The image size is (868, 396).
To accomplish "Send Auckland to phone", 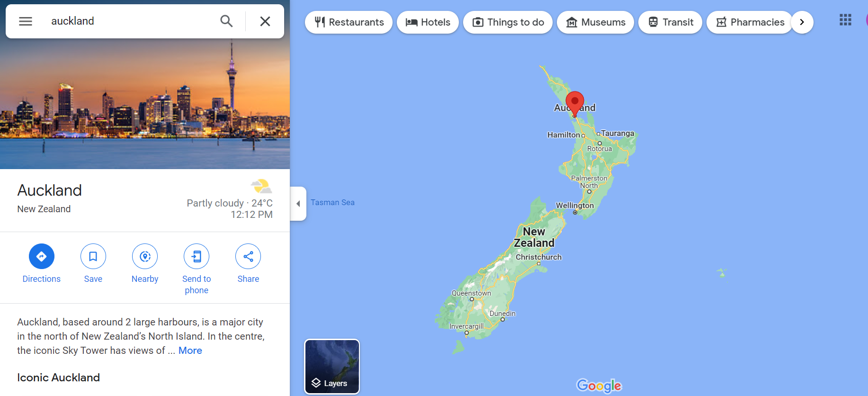I will pyautogui.click(x=197, y=256).
